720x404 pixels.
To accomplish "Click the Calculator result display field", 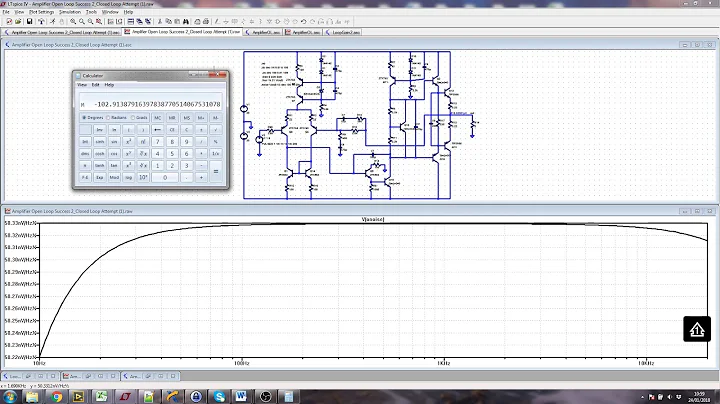I will point(151,102).
